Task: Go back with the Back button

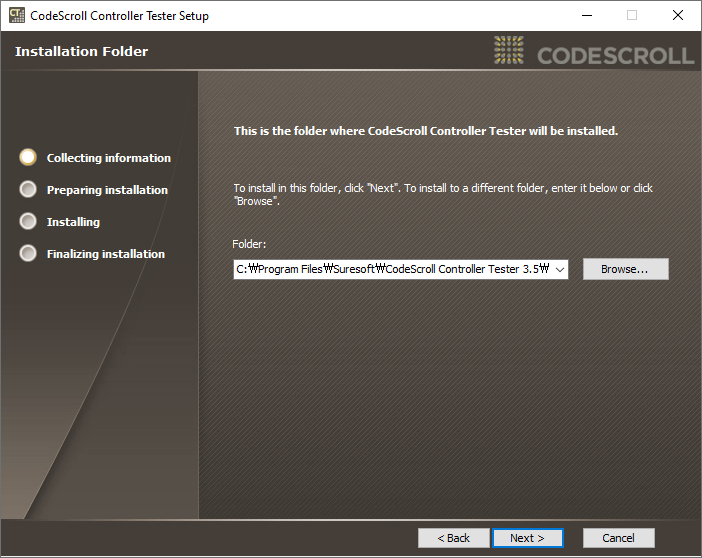Action: click(454, 538)
